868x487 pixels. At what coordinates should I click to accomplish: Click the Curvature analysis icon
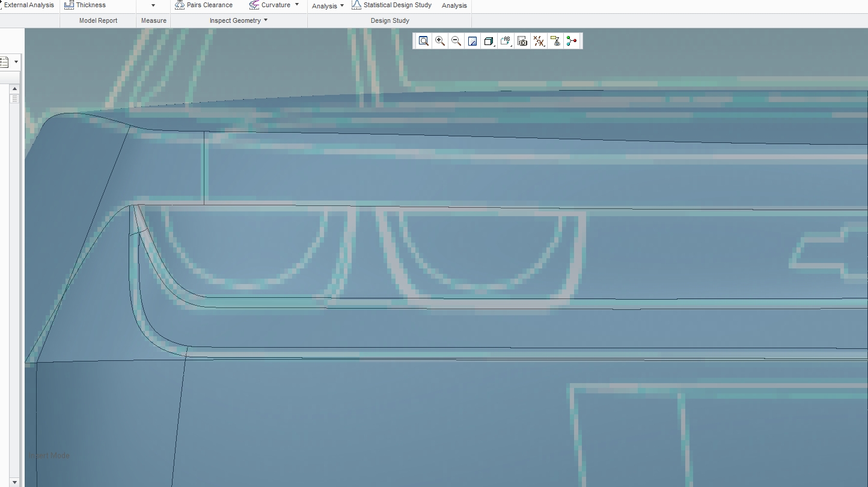coord(254,5)
